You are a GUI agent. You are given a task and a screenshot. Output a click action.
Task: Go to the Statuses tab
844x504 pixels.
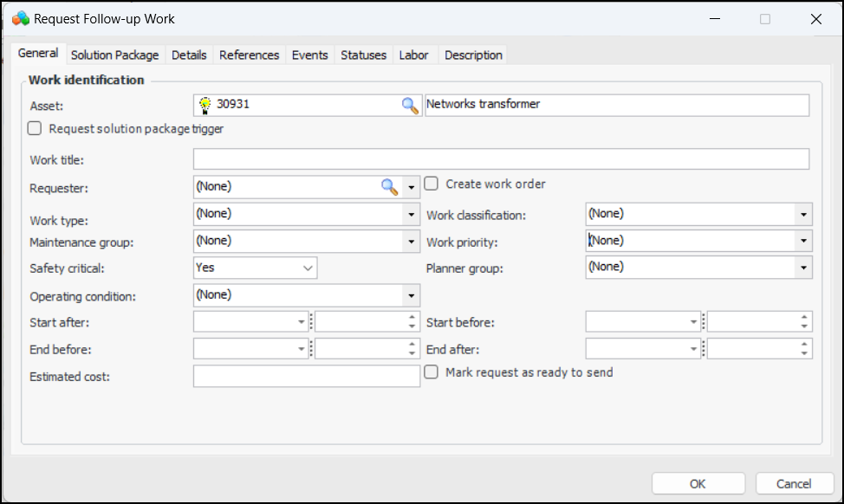(x=363, y=55)
